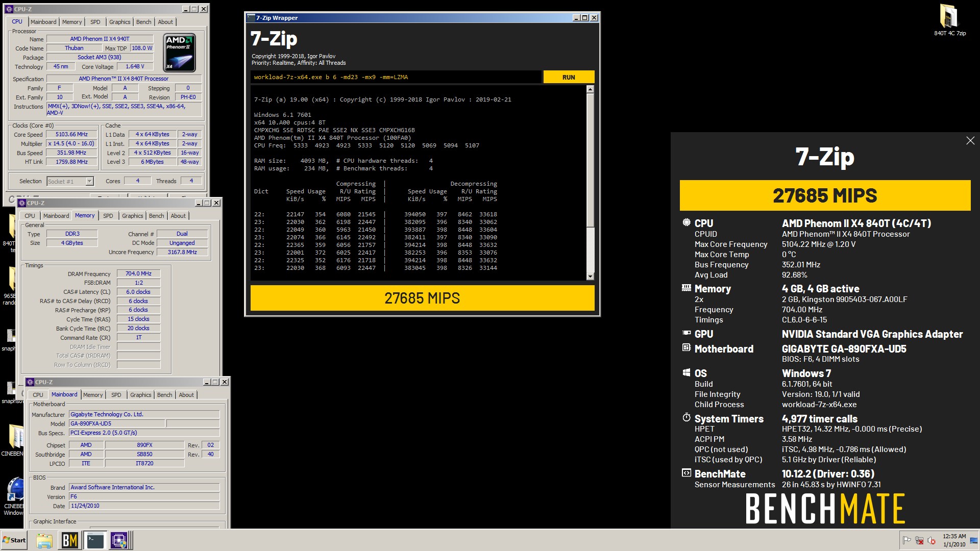980x551 pixels.
Task: Click the 27685 MIPS score in the BenchMate panel
Action: pyautogui.click(x=825, y=195)
